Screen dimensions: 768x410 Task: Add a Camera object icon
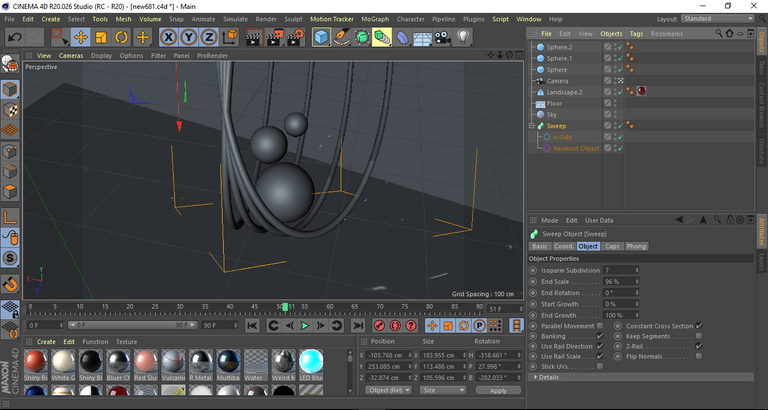442,37
